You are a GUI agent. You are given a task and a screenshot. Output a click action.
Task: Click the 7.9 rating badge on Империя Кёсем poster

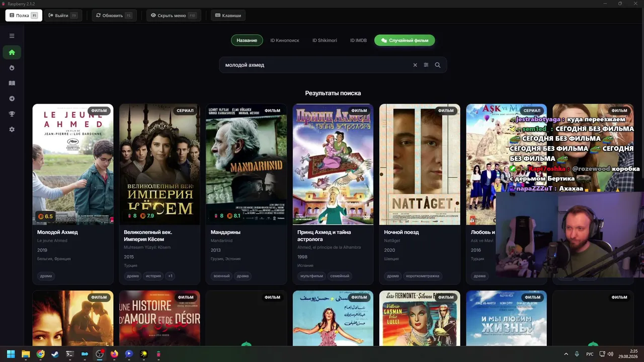[147, 216]
